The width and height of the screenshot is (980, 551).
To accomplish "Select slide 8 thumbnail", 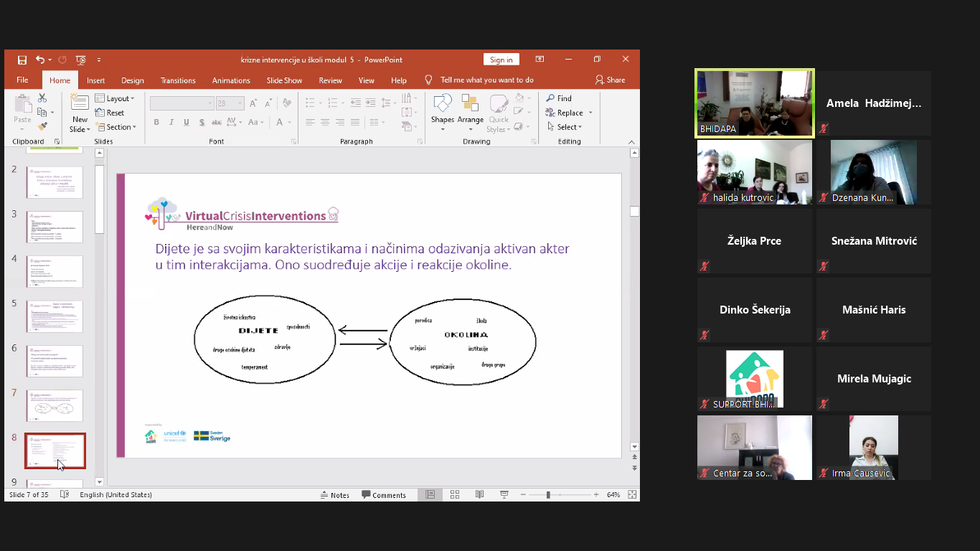I will click(x=55, y=451).
